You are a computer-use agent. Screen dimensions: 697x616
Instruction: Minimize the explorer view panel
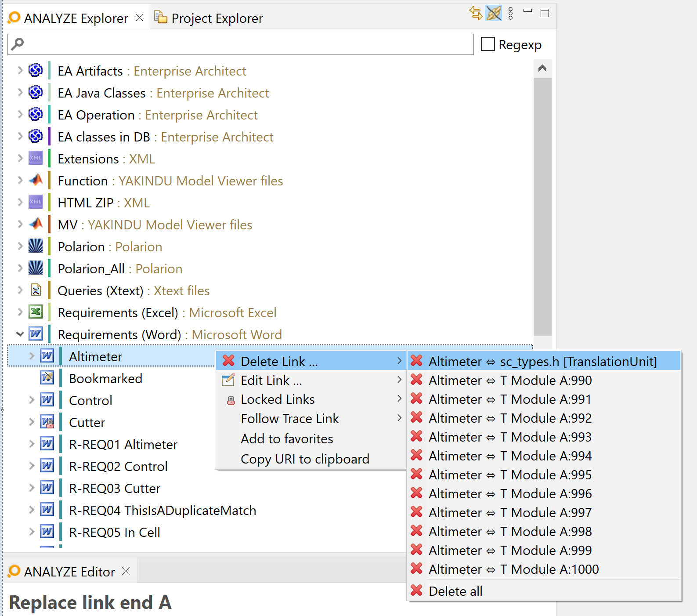(x=528, y=11)
